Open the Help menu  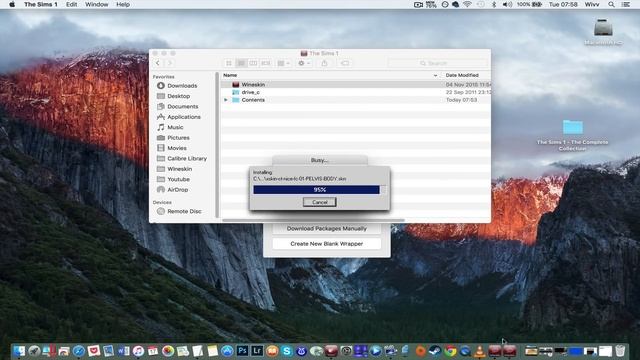pos(123,4)
